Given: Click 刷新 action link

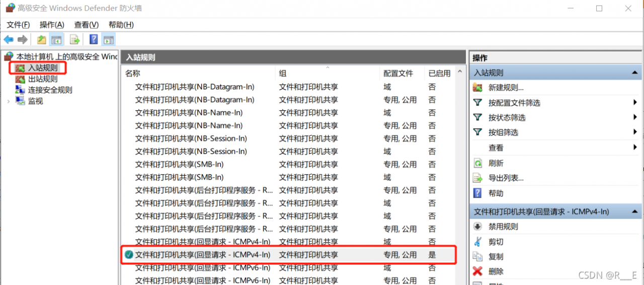Looking at the screenshot, I should click(x=496, y=163).
